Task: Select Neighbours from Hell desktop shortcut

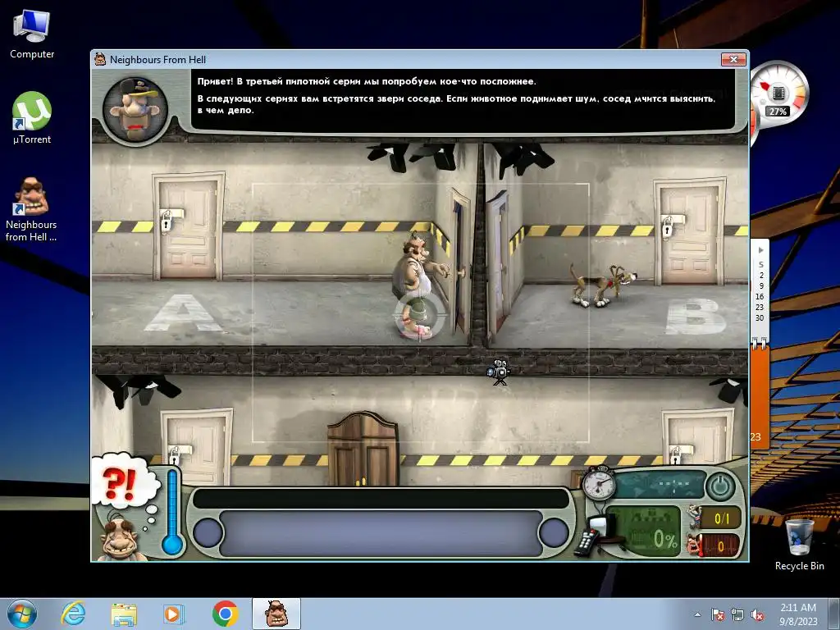Action: pos(31,209)
